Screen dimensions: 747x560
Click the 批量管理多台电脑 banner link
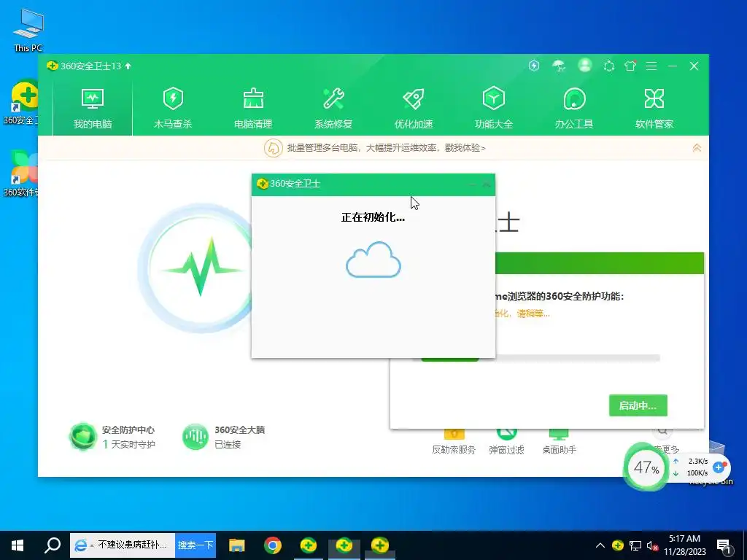(x=386, y=148)
